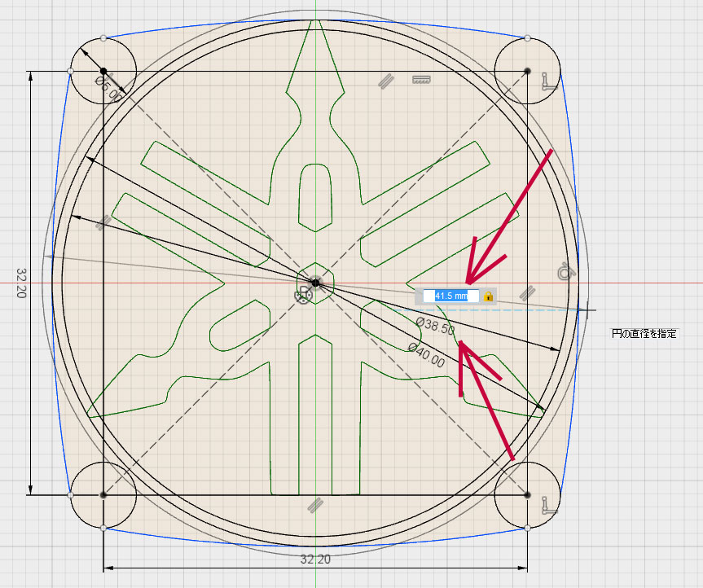Click the Ø5.00 corner circle dimension
The height and width of the screenshot is (588, 703).
(109, 88)
